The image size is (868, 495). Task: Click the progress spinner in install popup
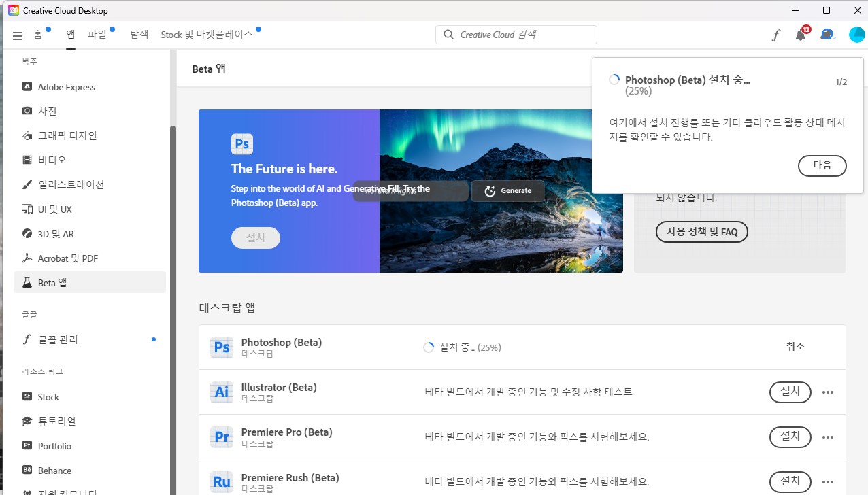(x=614, y=80)
